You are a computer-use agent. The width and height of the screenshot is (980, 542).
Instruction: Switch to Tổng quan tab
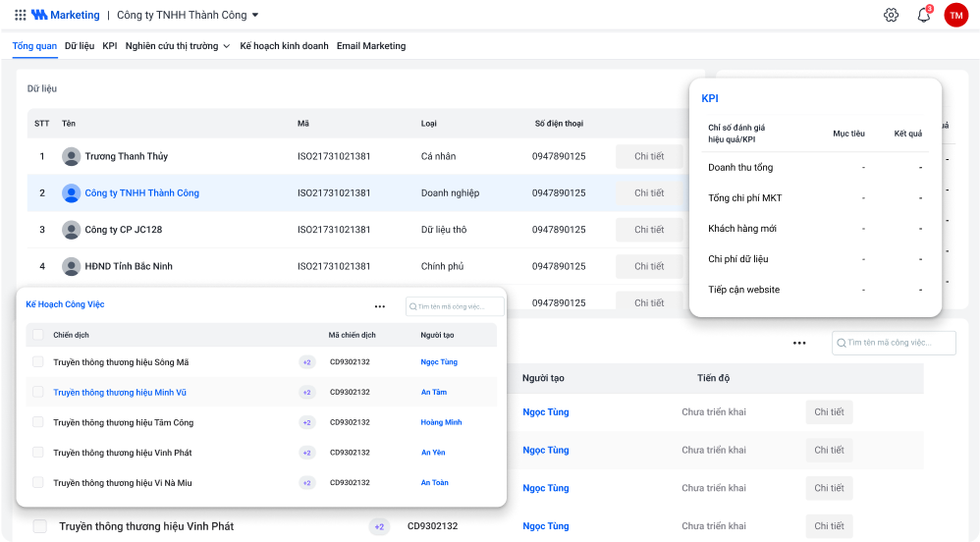(x=34, y=45)
